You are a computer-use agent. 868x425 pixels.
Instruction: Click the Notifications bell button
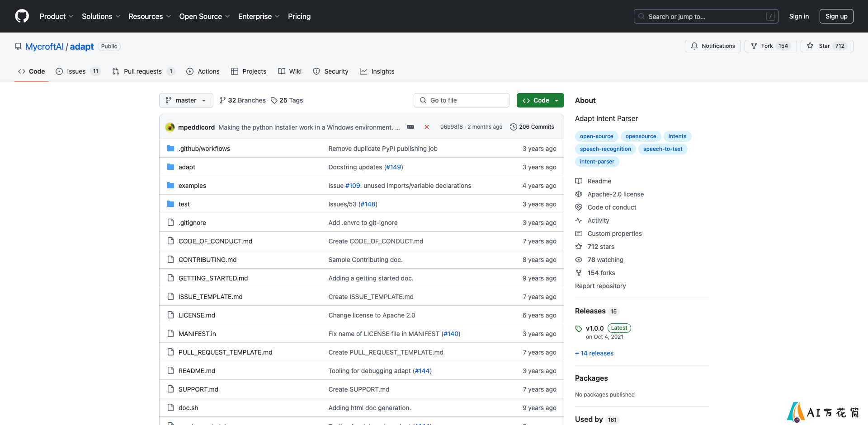click(x=712, y=46)
